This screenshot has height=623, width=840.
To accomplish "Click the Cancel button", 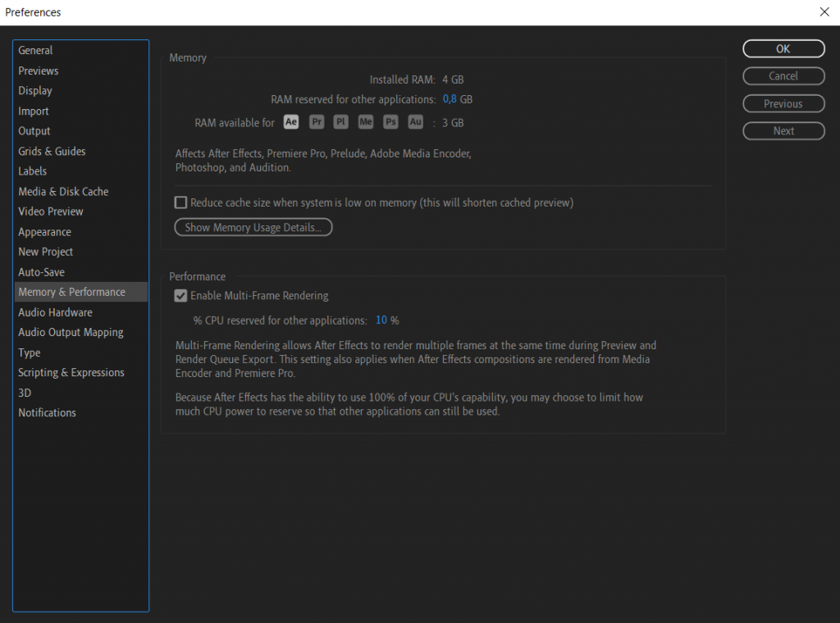I will coord(783,76).
